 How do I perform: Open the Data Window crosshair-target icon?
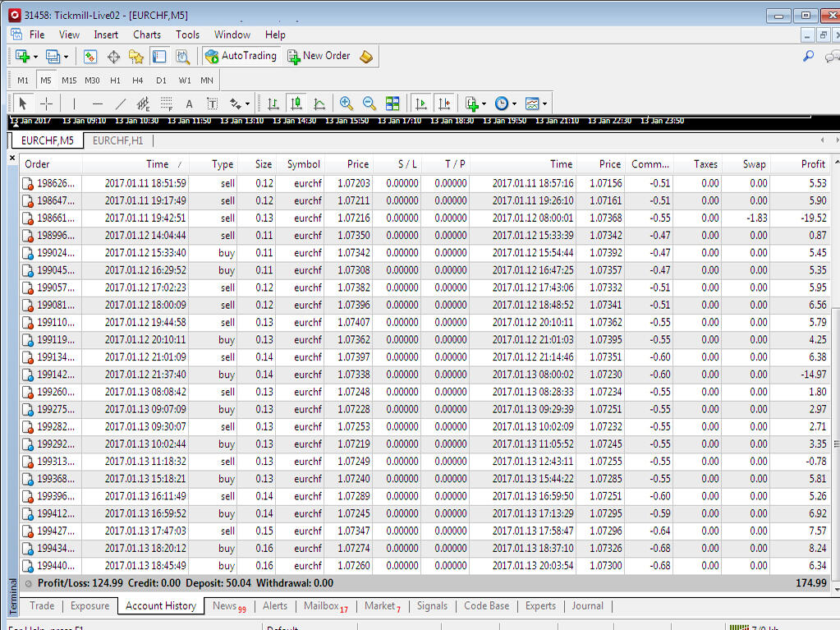pyautogui.click(x=113, y=56)
